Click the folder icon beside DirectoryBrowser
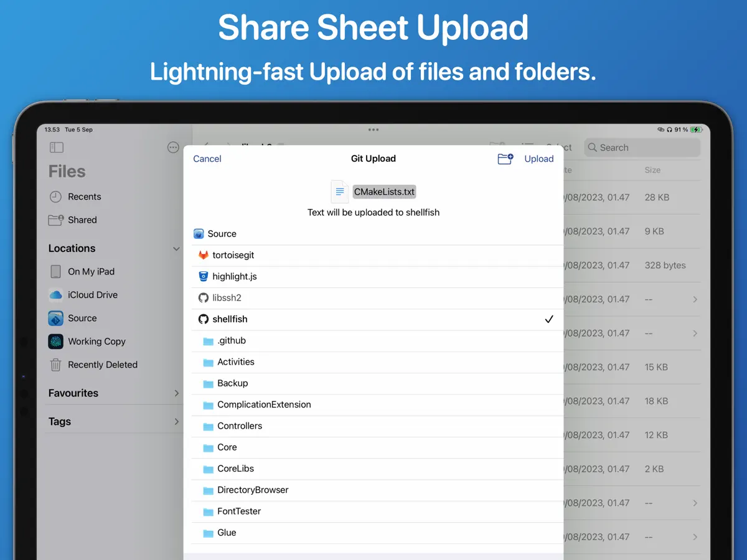This screenshot has width=747, height=560. pos(209,490)
